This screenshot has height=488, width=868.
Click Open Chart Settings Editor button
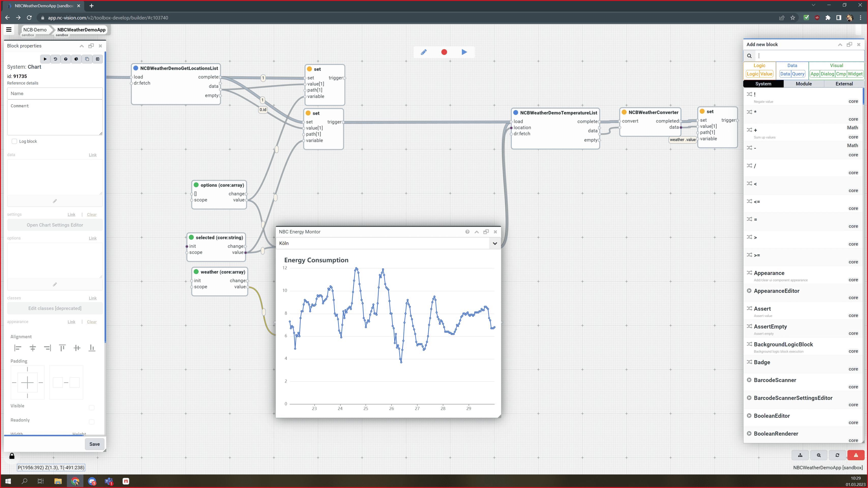point(55,225)
